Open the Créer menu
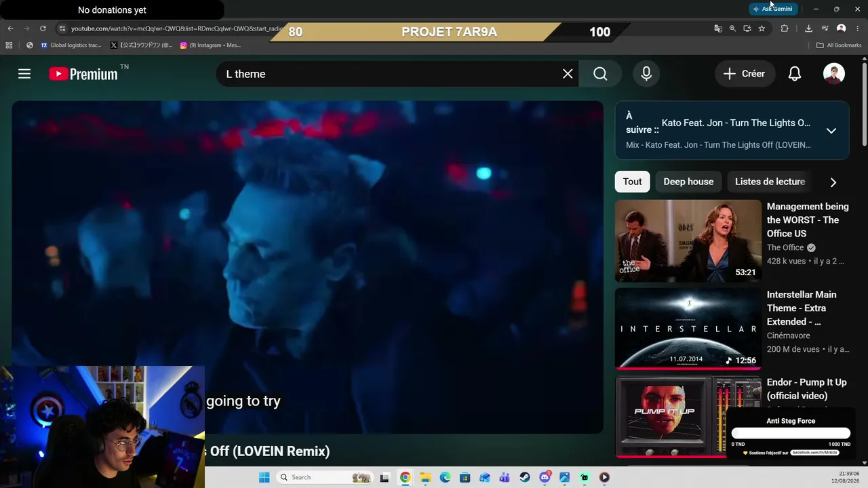868x488 pixels. click(x=744, y=74)
